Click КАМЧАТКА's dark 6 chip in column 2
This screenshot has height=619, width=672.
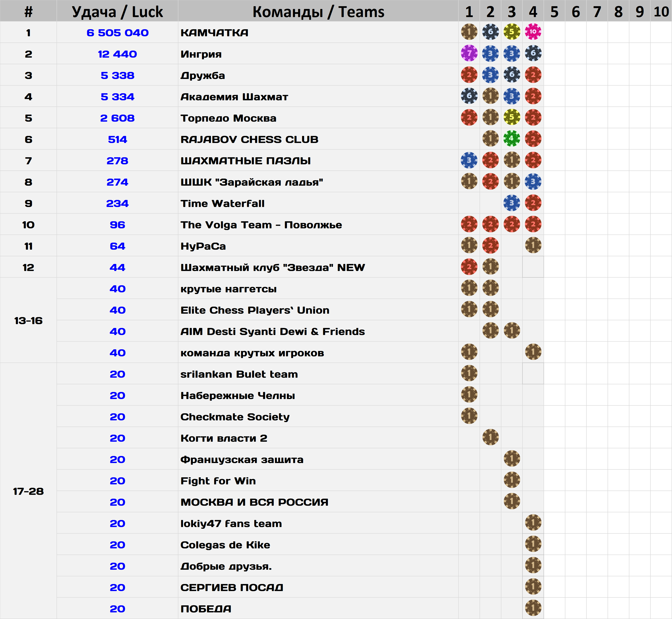coord(490,32)
